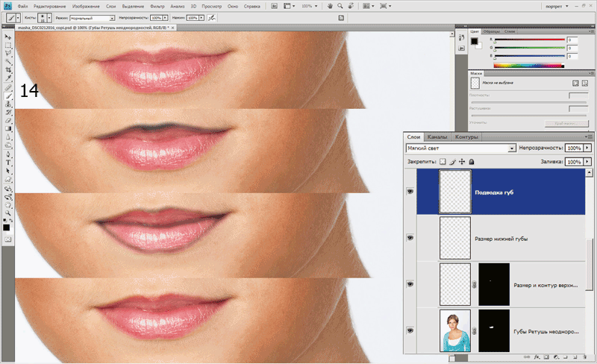Screen dimensions: 597x364
Task: Toggle lock all for layer
Action: click(472, 162)
